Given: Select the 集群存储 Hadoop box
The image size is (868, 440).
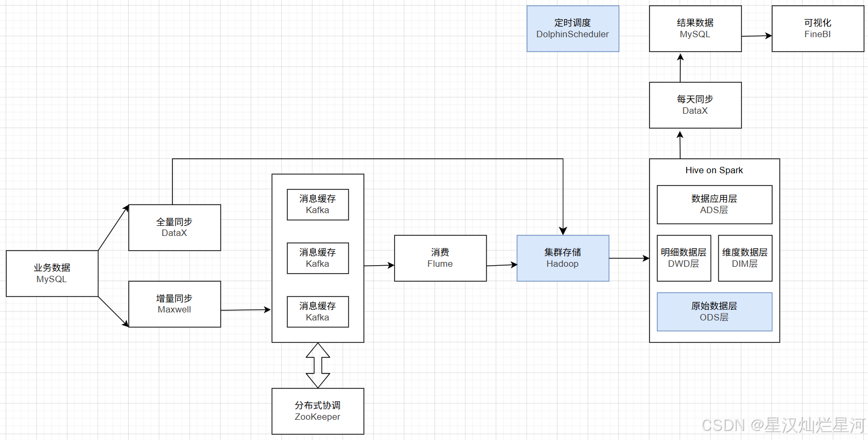Looking at the screenshot, I should 563,258.
